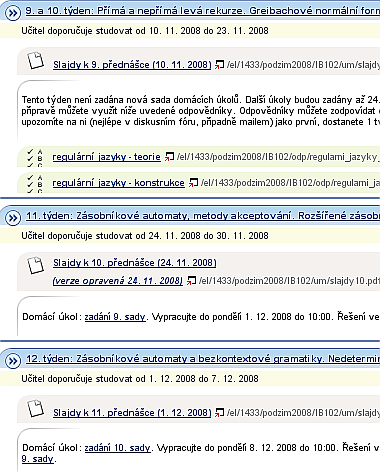Collapse the 9. a 10. týden section arrow
This screenshot has width=380, height=472.
point(13,13)
